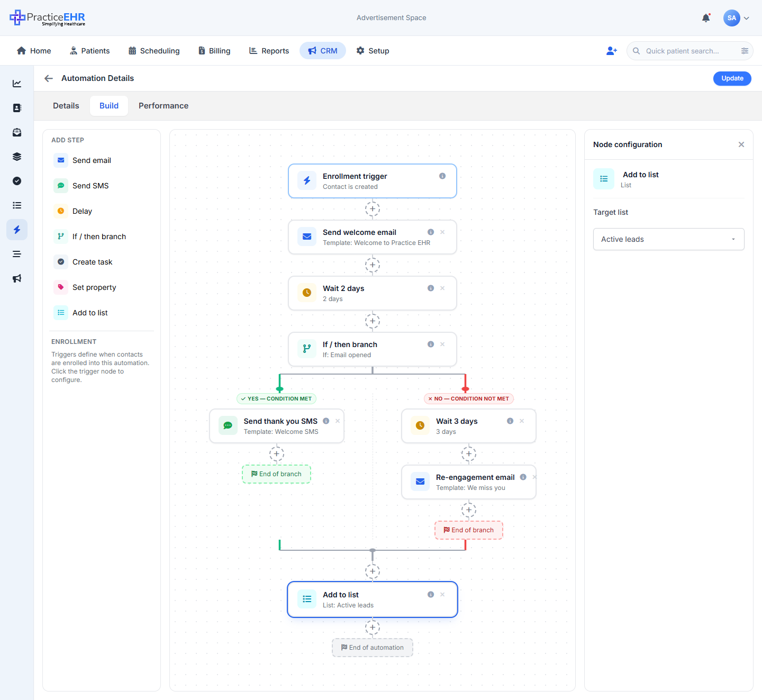Open the Billing menu

pos(214,51)
